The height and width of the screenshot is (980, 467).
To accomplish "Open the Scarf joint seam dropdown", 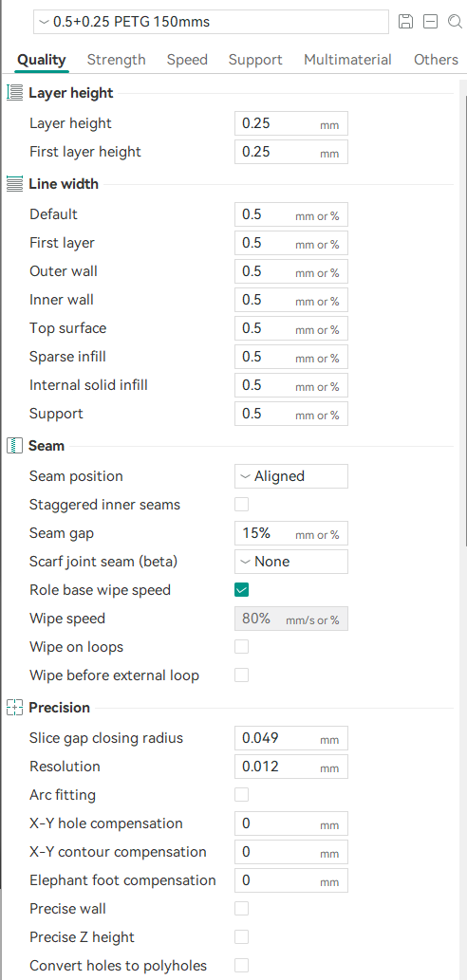I will tap(291, 562).
